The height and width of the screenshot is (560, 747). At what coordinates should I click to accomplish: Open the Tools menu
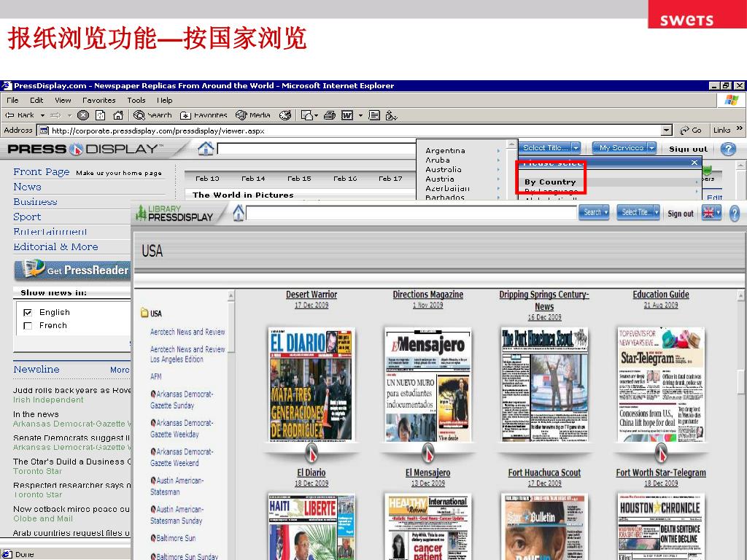point(136,100)
